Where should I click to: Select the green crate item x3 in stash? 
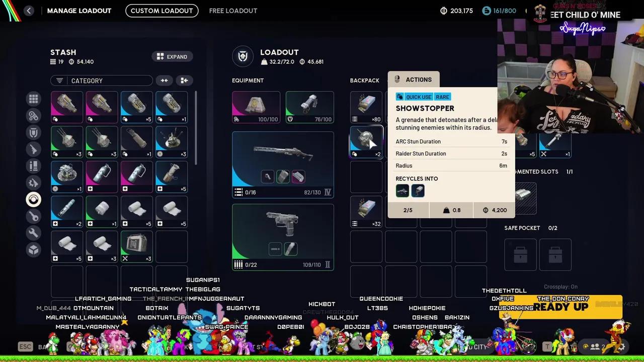[x=136, y=246]
